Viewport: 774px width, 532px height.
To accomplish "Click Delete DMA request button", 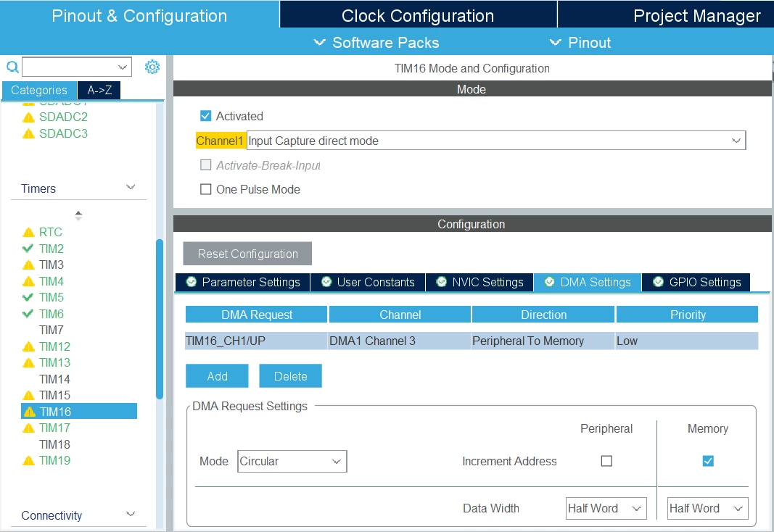I will coord(291,376).
